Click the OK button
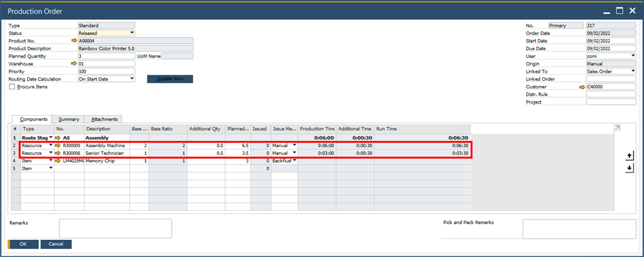This screenshot has height=257, width=644. 23,244
